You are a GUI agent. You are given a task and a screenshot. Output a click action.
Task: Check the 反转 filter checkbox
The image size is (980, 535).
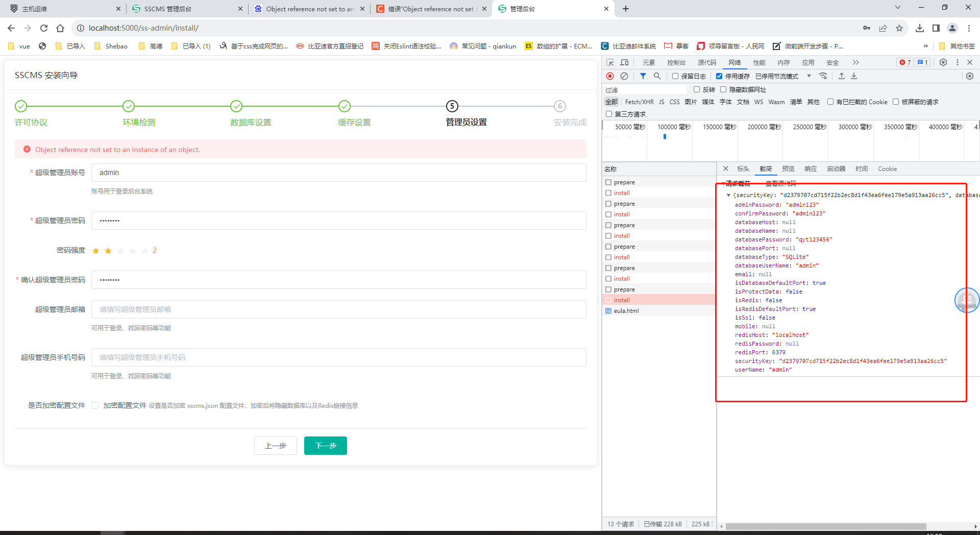pos(697,89)
